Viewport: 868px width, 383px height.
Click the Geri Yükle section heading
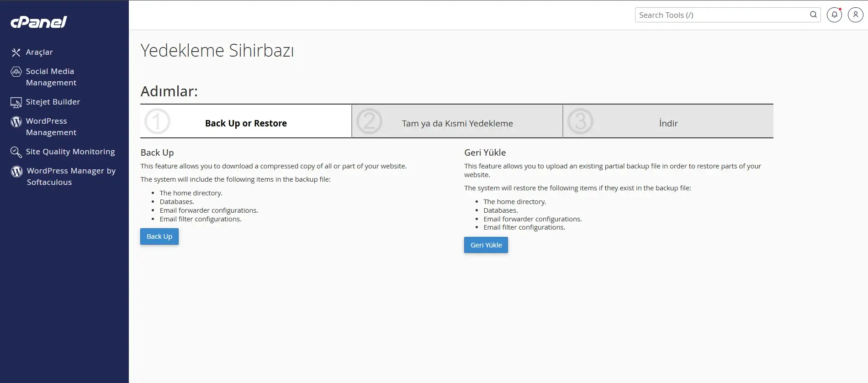pos(485,153)
